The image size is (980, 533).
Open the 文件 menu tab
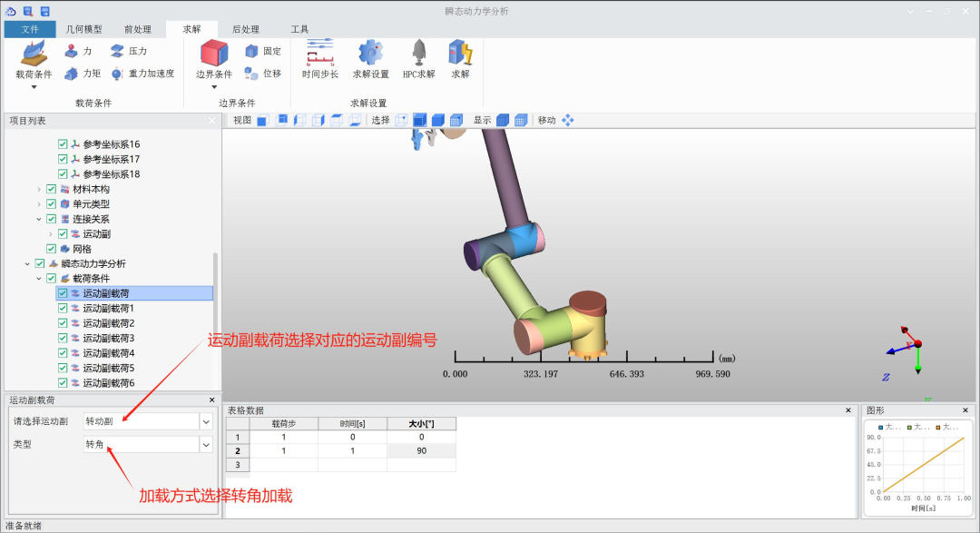(30, 29)
